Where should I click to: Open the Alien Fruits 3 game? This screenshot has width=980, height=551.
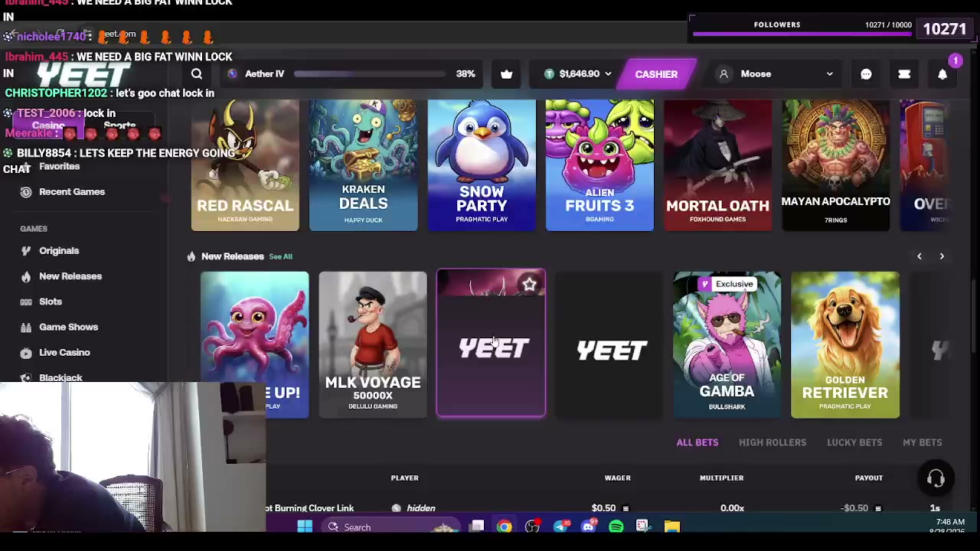599,165
